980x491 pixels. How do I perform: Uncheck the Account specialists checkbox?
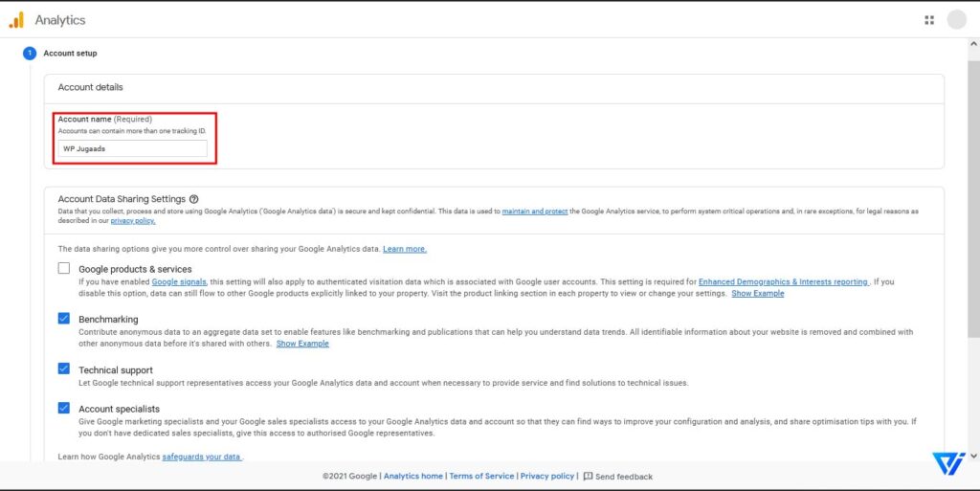point(64,408)
